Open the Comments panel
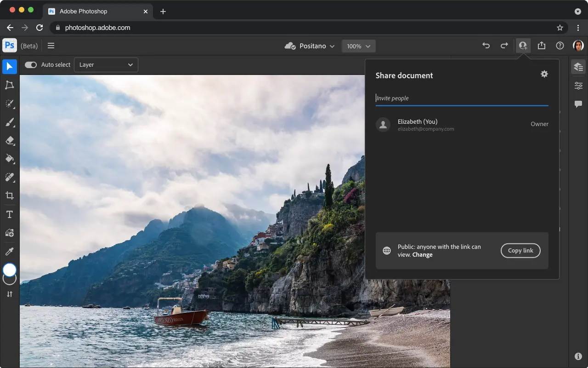Viewport: 588px width, 368px height. click(578, 103)
